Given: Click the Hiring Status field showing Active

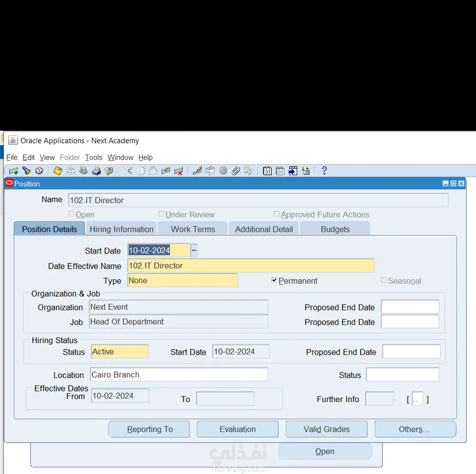Looking at the screenshot, I should pyautogui.click(x=120, y=351).
